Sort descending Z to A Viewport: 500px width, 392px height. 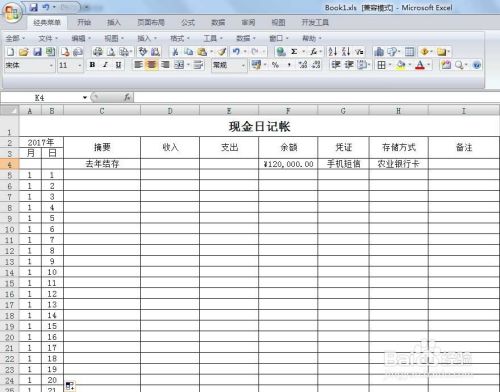tap(346, 52)
